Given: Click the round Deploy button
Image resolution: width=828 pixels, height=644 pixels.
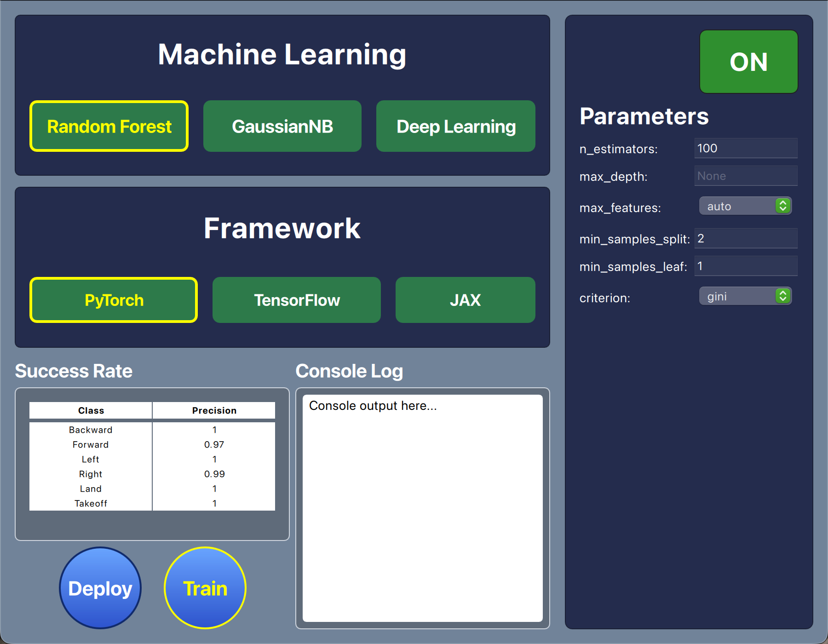Looking at the screenshot, I should [x=100, y=588].
